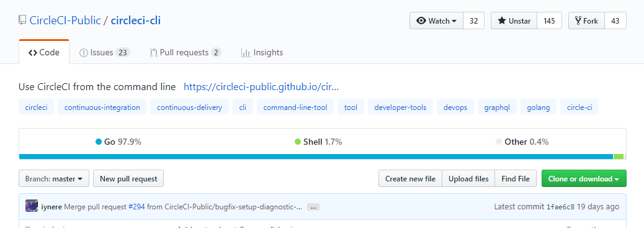The height and width of the screenshot is (228, 644).
Task: Select the command-line-tool topic tag
Action: pyautogui.click(x=295, y=108)
